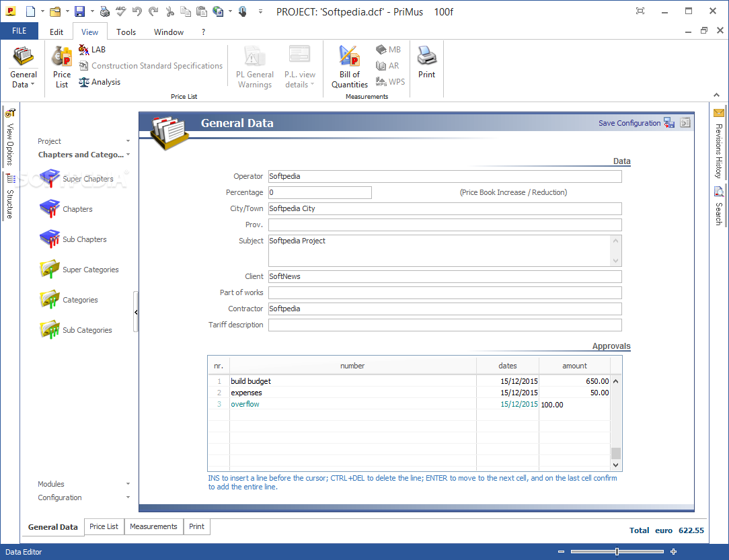Open the Revisions History panel
The image size is (729, 560).
719,144
